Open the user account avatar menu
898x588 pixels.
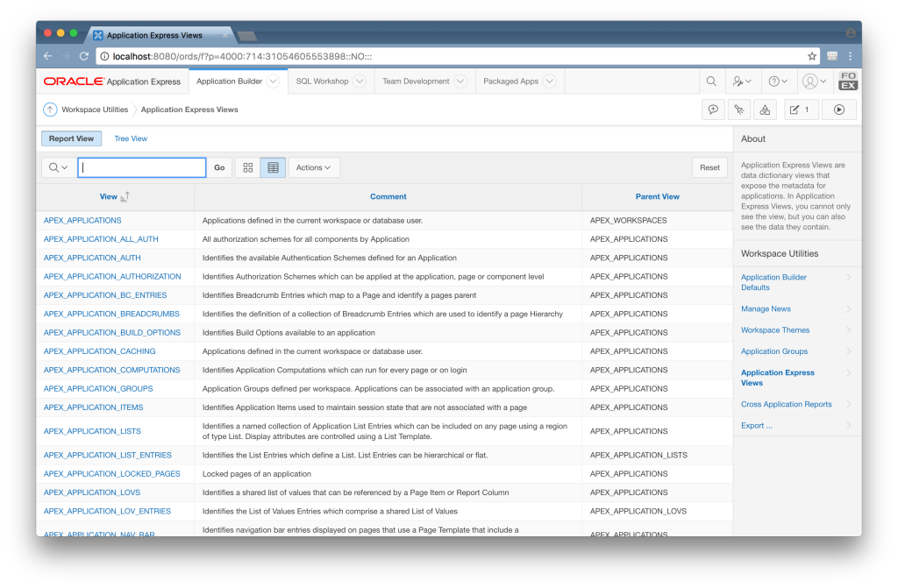814,81
